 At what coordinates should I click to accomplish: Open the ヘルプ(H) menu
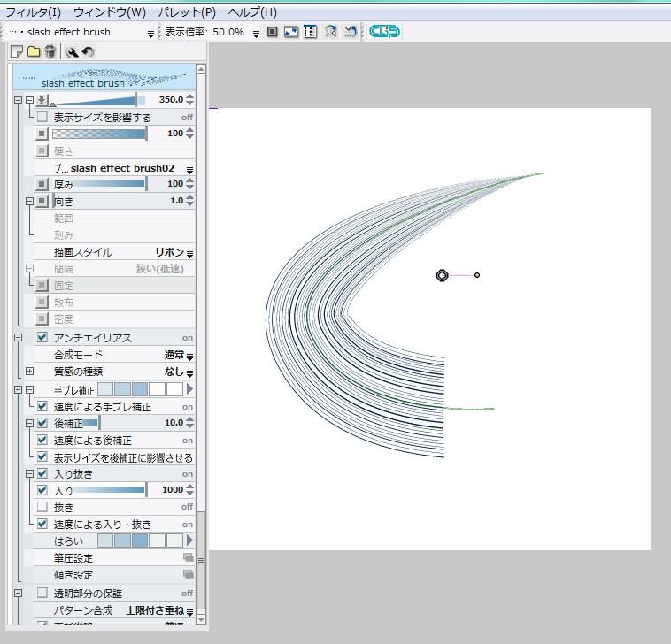pos(252,12)
